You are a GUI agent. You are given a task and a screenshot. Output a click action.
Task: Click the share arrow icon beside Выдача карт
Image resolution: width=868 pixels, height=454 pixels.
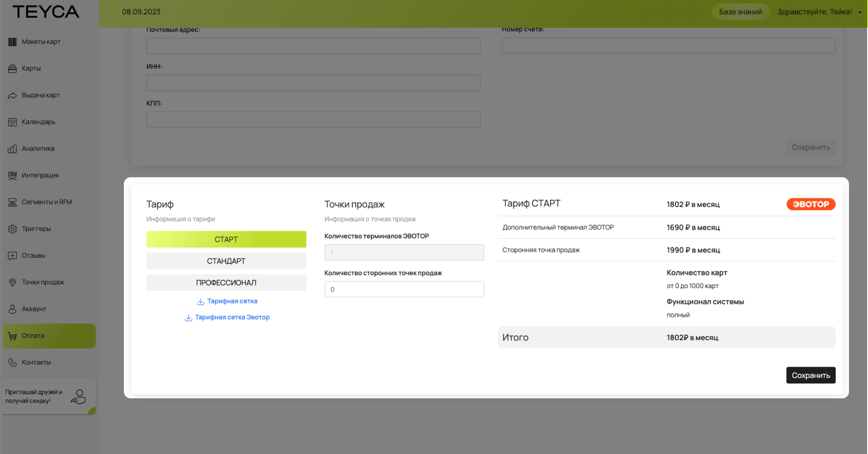click(x=12, y=95)
